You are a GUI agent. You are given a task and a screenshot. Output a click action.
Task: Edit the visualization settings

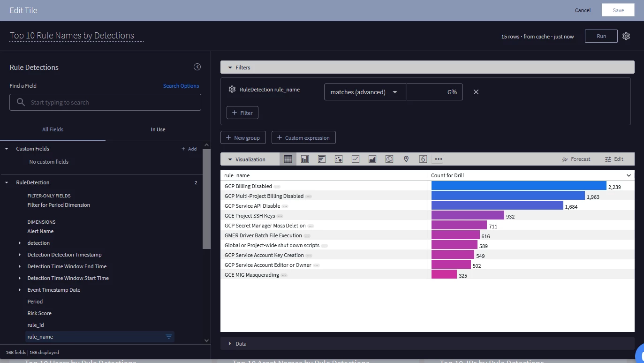click(614, 159)
